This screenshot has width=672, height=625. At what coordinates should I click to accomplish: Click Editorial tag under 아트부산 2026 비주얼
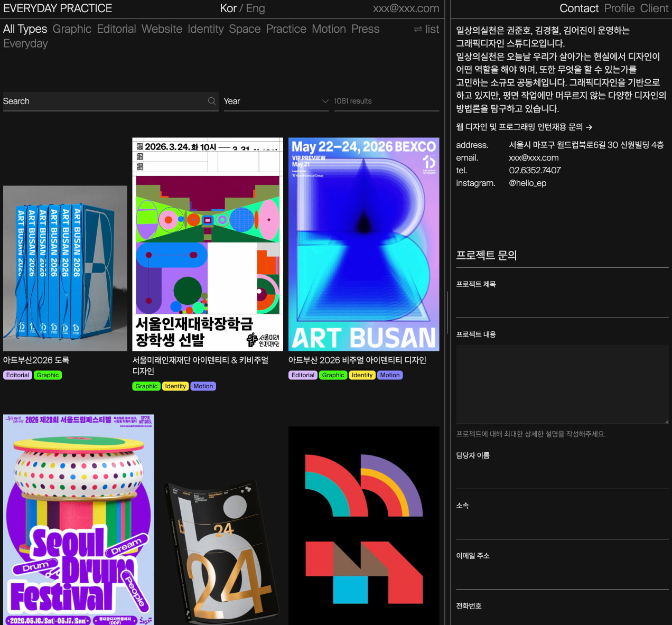(303, 375)
